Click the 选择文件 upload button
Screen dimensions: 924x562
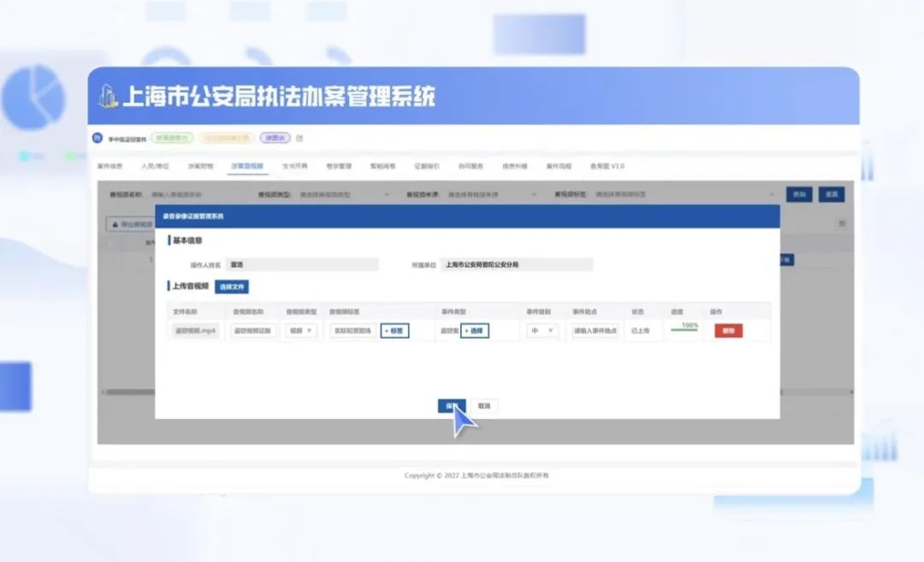(x=232, y=287)
